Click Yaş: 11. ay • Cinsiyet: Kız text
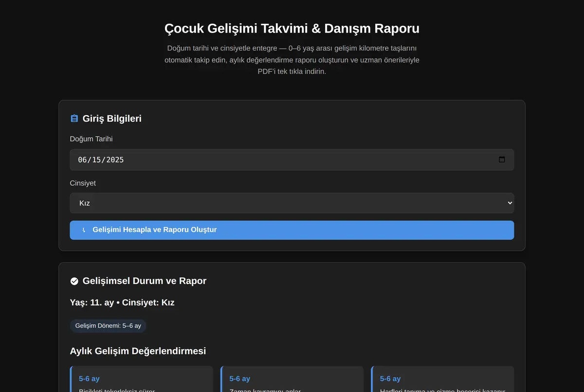The image size is (584, 392). click(x=122, y=303)
